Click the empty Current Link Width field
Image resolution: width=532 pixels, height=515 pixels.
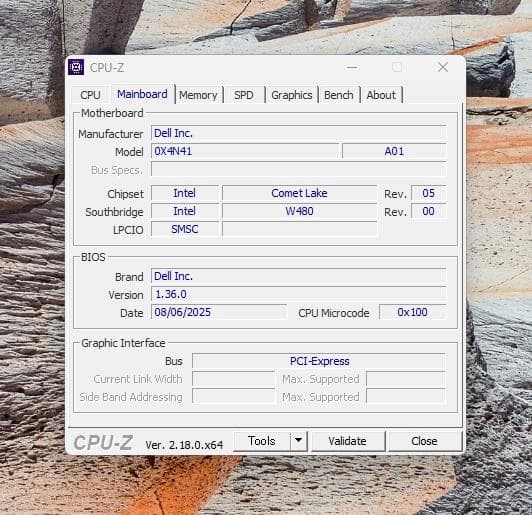(x=233, y=379)
